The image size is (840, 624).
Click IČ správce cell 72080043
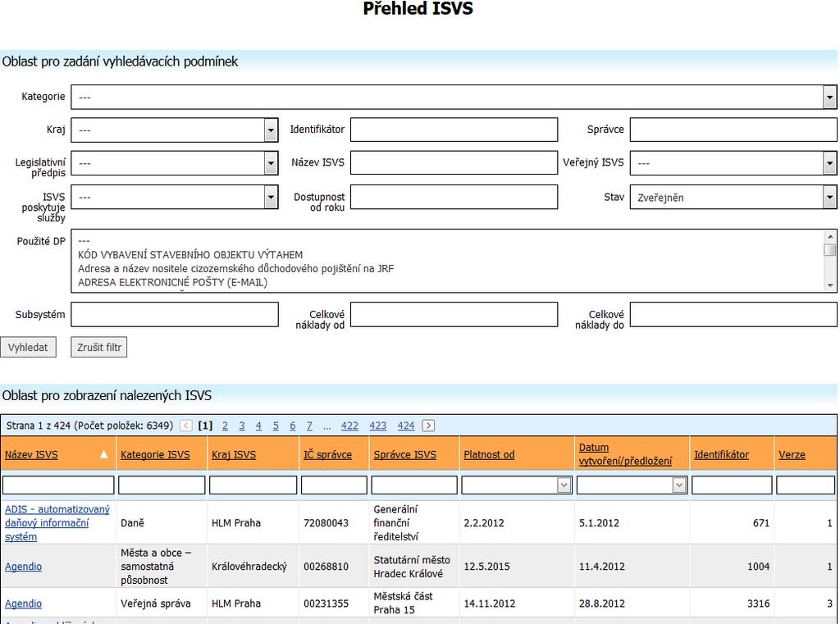[x=326, y=523]
